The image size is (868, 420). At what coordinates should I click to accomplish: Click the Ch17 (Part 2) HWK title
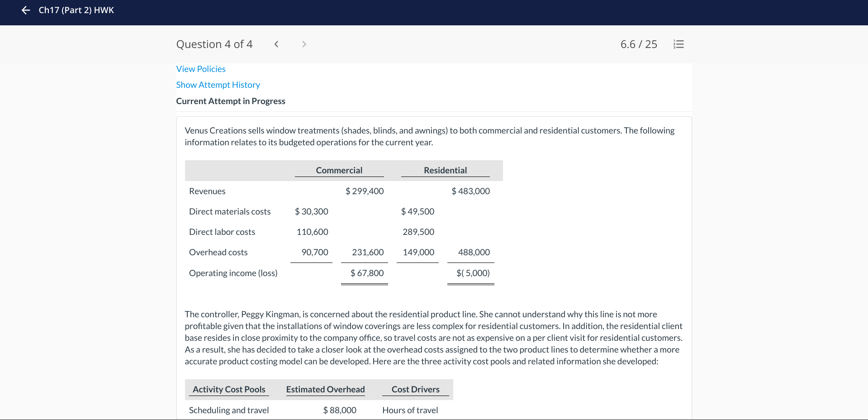pos(76,10)
